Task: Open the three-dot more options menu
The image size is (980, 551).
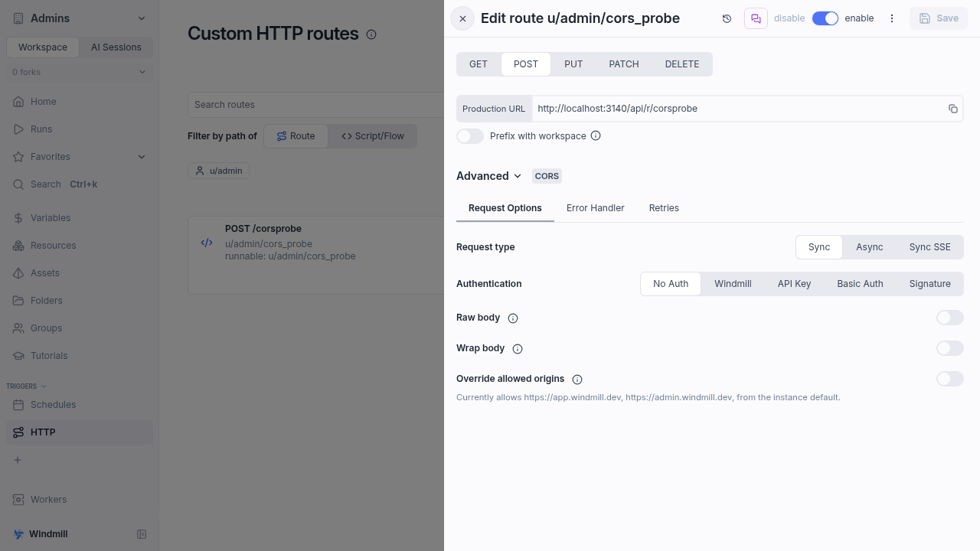Action: (x=892, y=18)
